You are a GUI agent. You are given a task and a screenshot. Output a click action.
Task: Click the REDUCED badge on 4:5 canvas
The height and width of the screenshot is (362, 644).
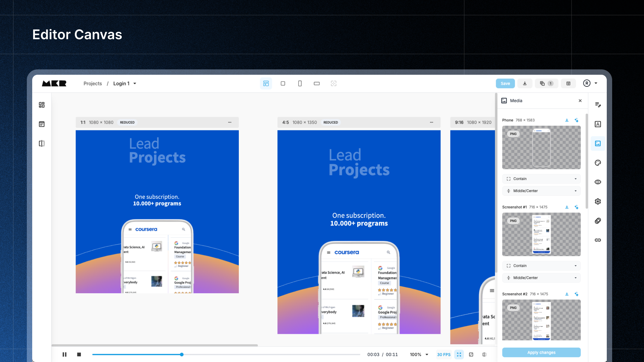click(330, 122)
